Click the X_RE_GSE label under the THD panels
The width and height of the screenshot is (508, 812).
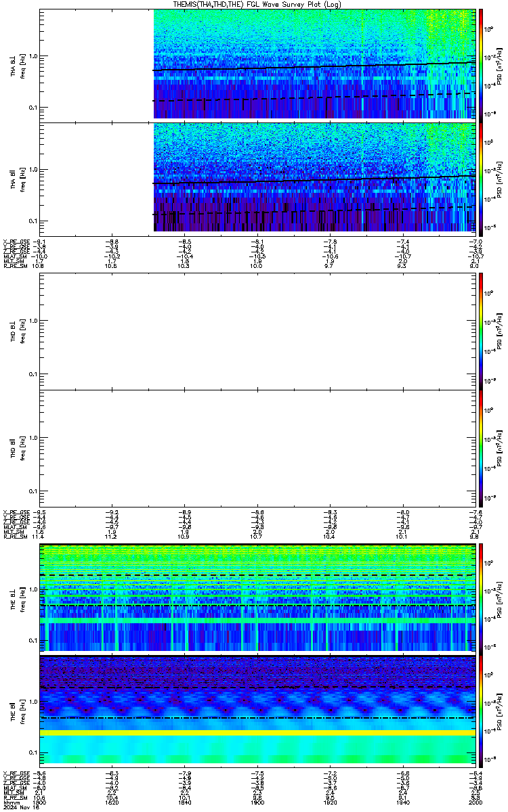pyautogui.click(x=16, y=513)
